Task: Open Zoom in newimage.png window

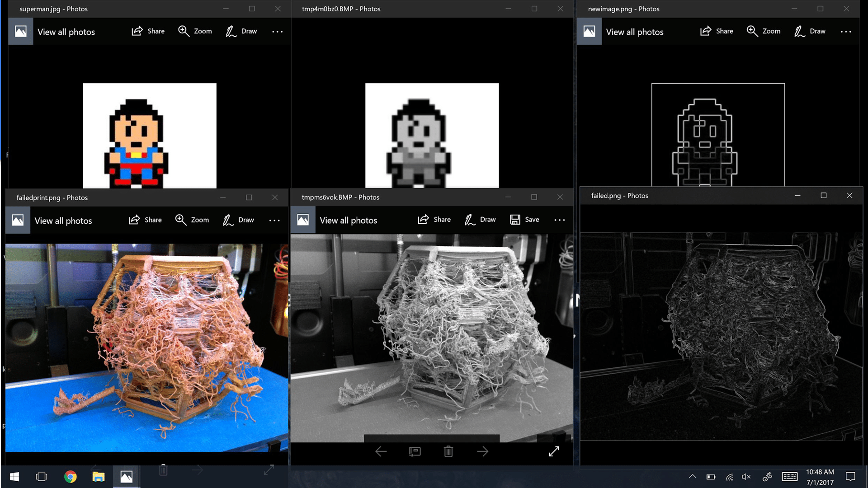Action: point(764,31)
